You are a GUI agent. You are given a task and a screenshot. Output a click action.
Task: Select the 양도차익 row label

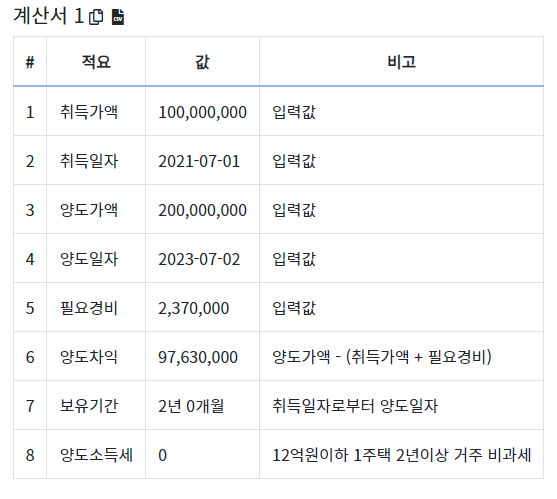pos(89,357)
